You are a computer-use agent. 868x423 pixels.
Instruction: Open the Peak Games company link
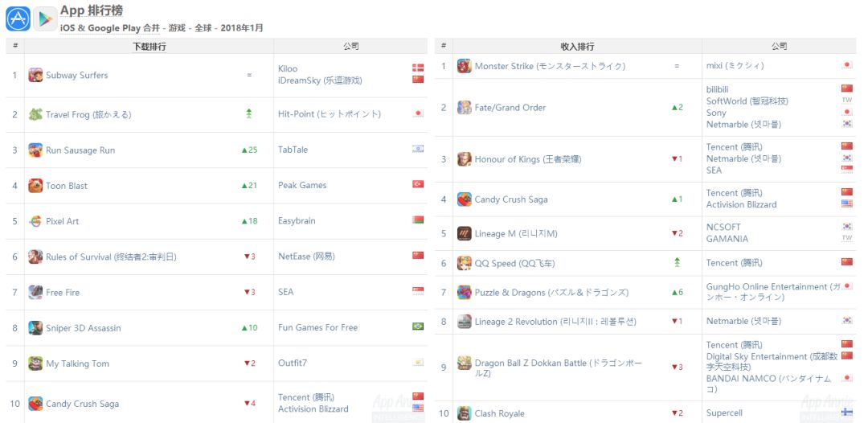302,186
